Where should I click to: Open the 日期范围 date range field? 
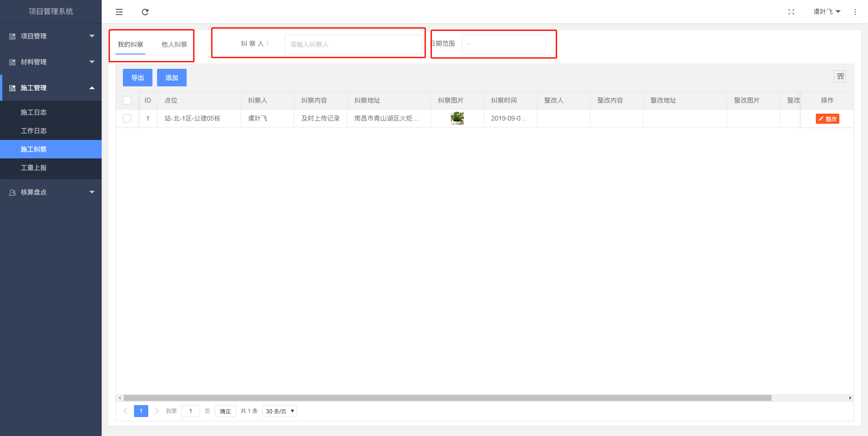pos(504,44)
